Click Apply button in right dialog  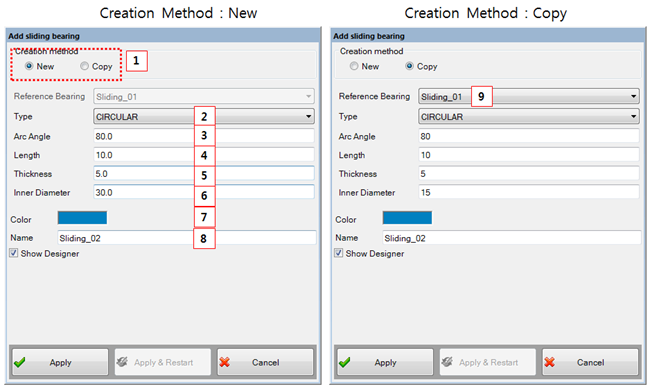385,362
